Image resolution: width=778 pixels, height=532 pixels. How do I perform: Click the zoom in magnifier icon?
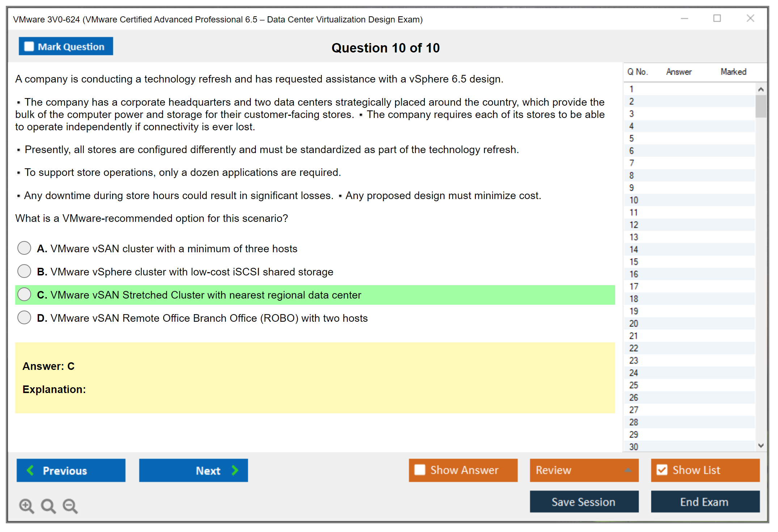(26, 506)
